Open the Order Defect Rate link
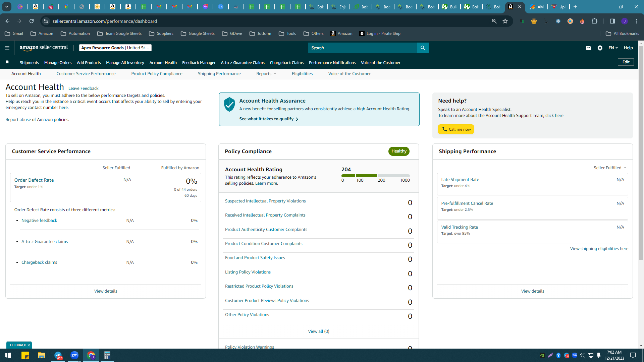 34,180
